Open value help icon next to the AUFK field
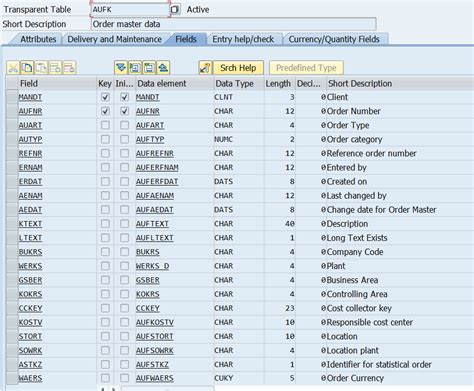The height and width of the screenshot is (391, 474). coord(175,10)
